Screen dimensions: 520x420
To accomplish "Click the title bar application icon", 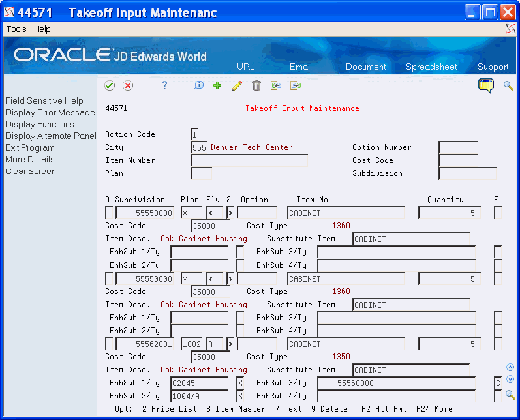I will coord(9,12).
